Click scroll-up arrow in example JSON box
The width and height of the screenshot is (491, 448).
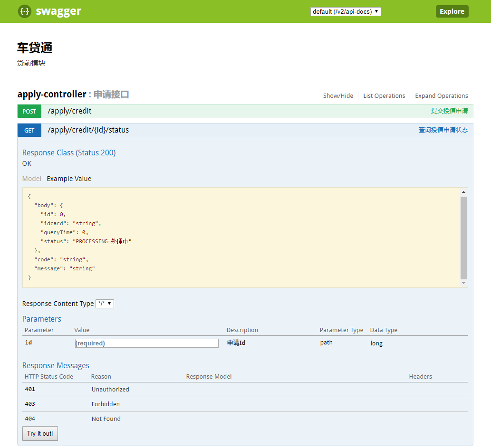click(x=463, y=192)
